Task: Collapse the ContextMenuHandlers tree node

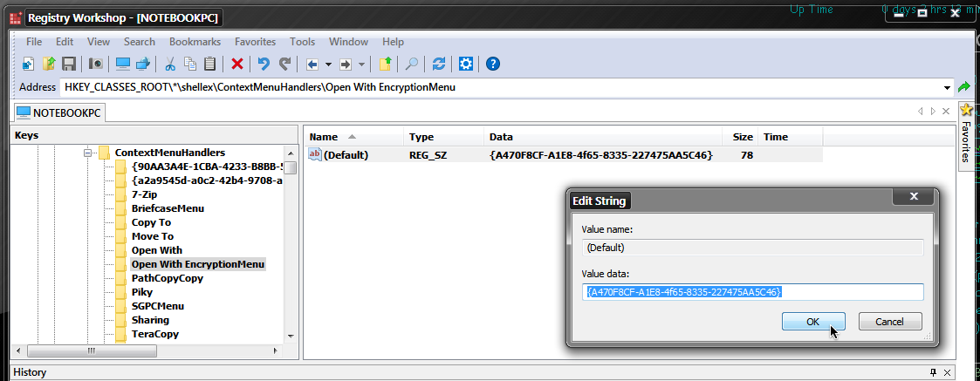Action: (x=88, y=153)
